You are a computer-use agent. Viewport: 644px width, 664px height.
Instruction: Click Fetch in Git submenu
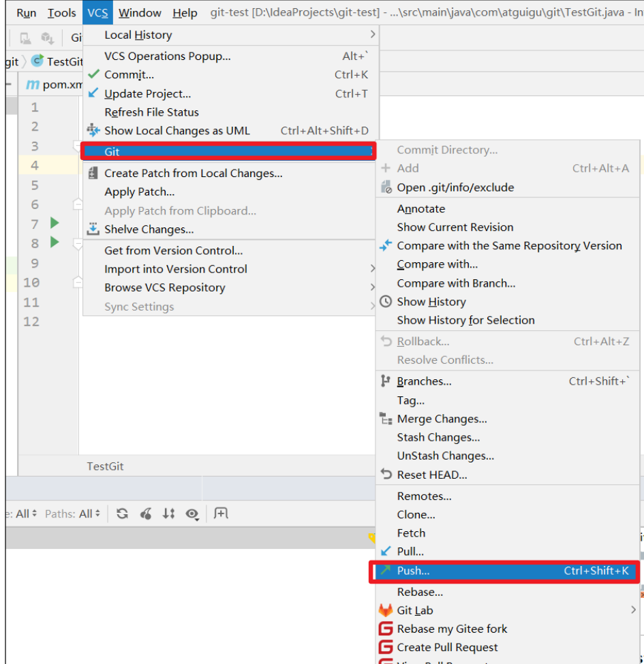[508, 533]
